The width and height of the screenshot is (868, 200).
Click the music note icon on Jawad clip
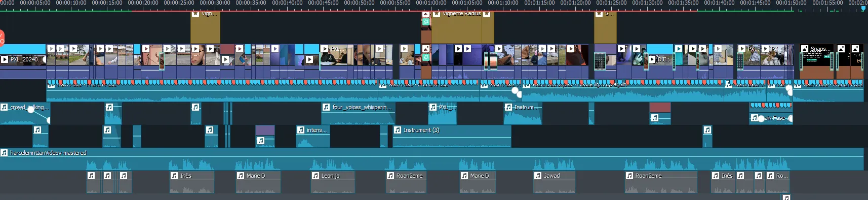coord(538,176)
